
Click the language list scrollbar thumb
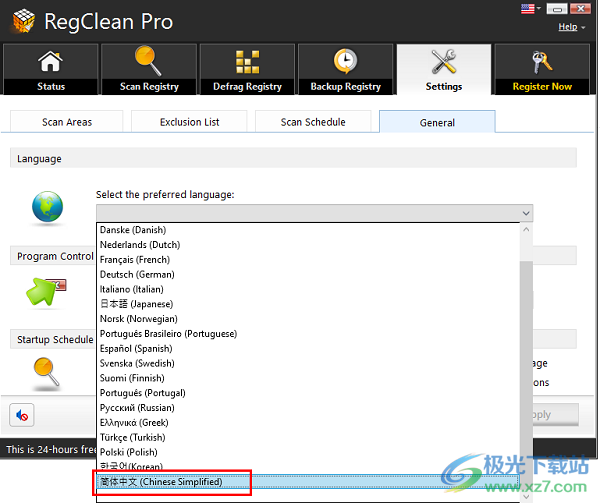click(526, 375)
